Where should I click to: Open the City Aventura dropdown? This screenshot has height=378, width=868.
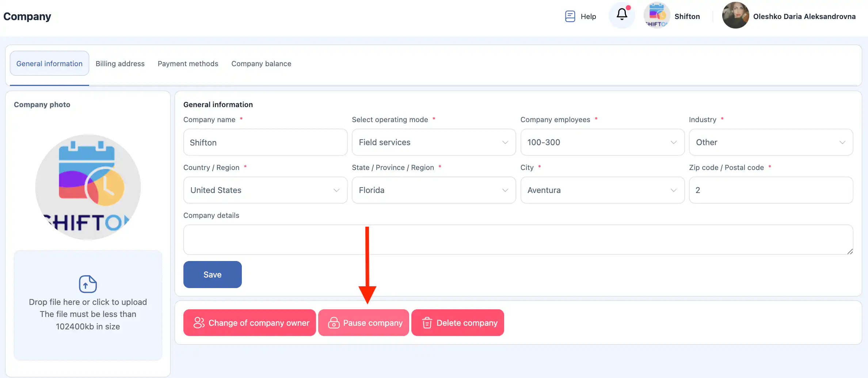click(602, 190)
